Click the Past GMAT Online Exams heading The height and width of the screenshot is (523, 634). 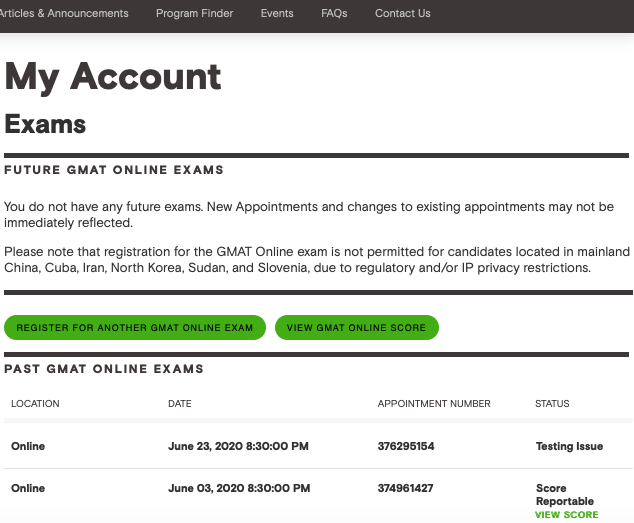tap(104, 369)
